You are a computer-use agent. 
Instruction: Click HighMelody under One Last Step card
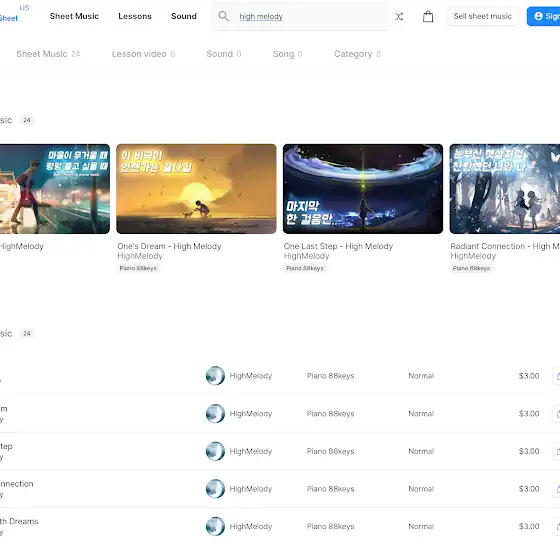(x=306, y=256)
